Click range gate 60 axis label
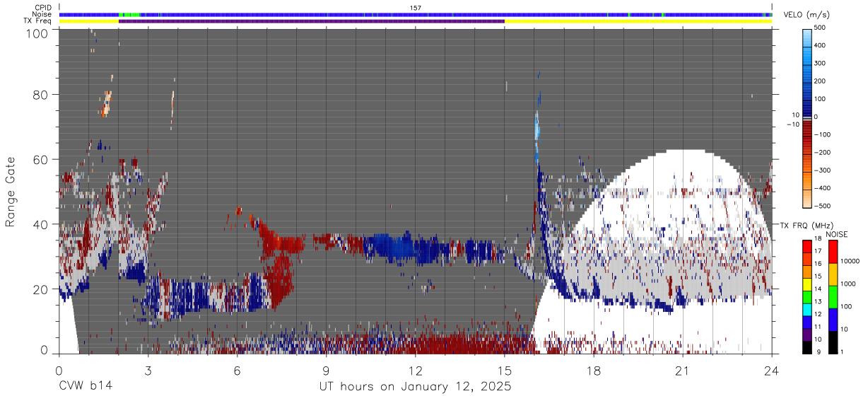This screenshot has width=868, height=401. point(42,160)
